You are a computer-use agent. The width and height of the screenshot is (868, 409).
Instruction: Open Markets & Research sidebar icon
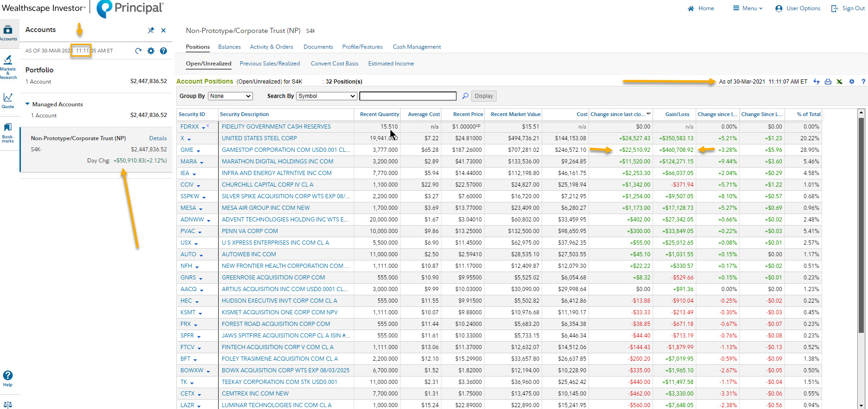coord(8,67)
